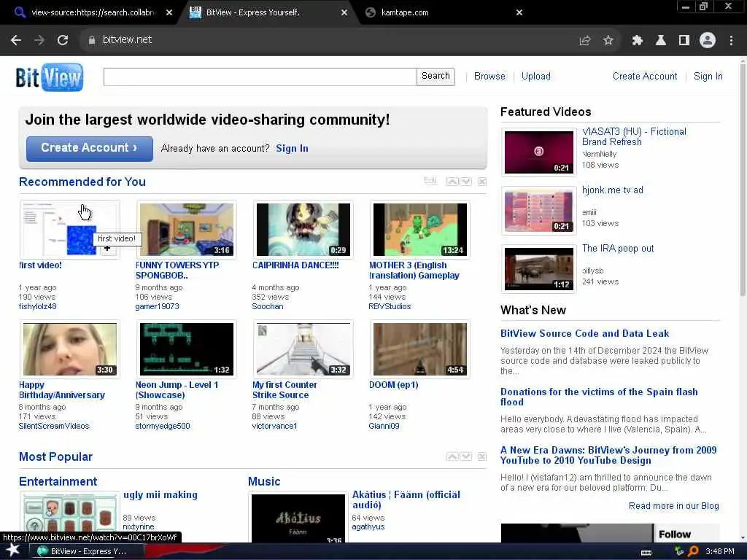Close the BitView tab
The width and height of the screenshot is (747, 560).
pyautogui.click(x=344, y=13)
